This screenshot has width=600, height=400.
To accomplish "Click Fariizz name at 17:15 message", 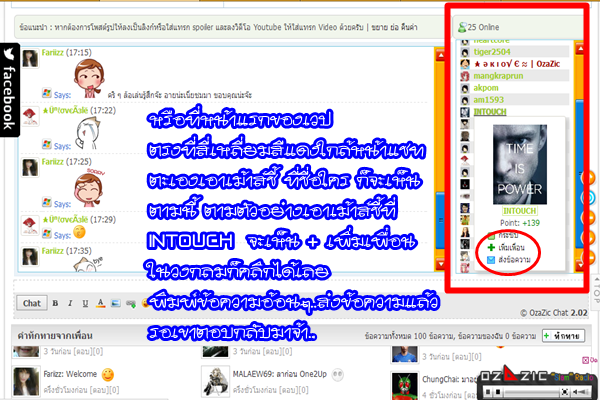I will [x=53, y=52].
